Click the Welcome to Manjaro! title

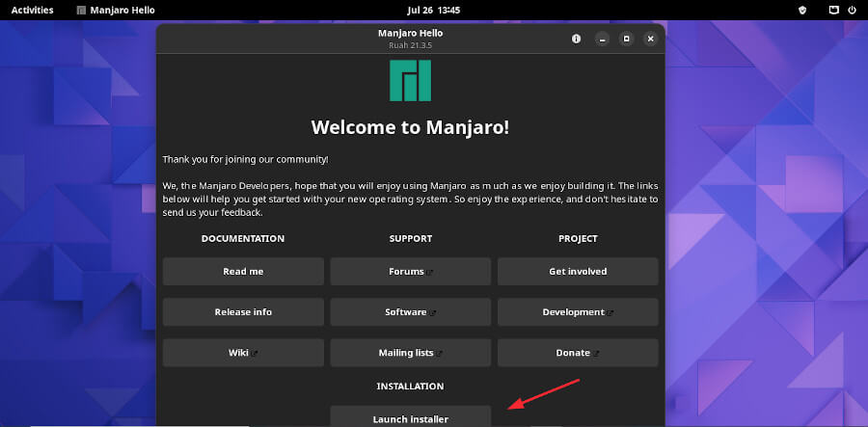pos(410,128)
